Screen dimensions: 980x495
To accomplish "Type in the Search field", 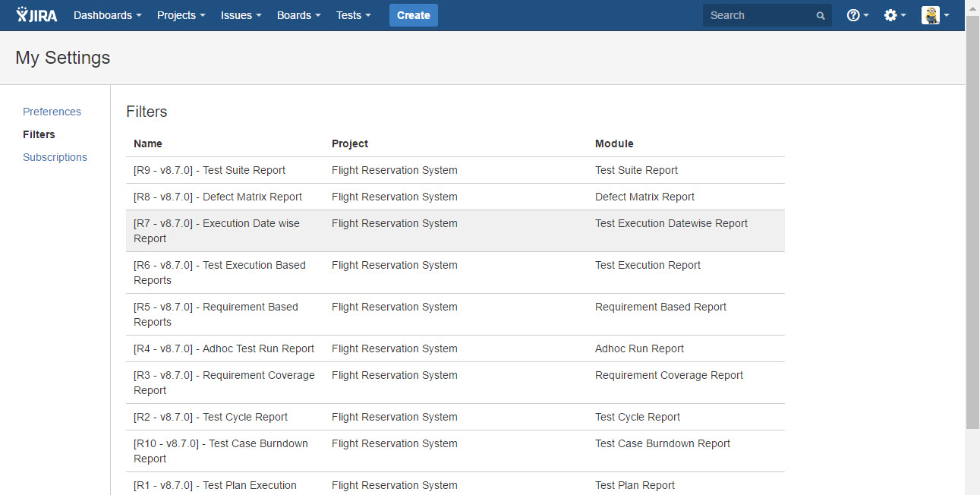I will (759, 15).
